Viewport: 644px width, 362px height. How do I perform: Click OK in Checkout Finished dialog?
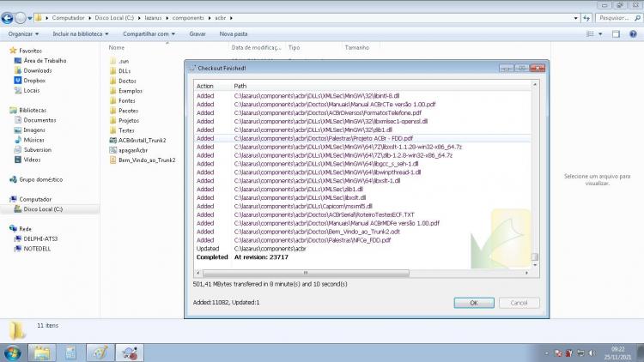coord(474,303)
